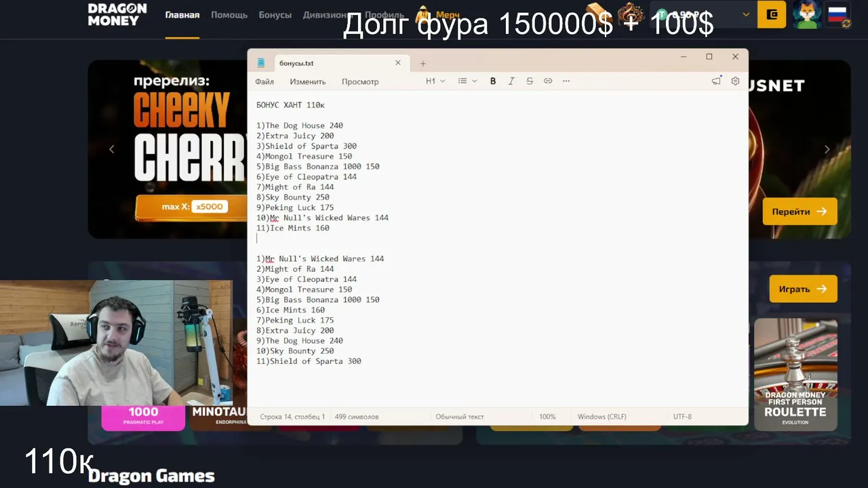Open the list style dropdown

(x=467, y=81)
